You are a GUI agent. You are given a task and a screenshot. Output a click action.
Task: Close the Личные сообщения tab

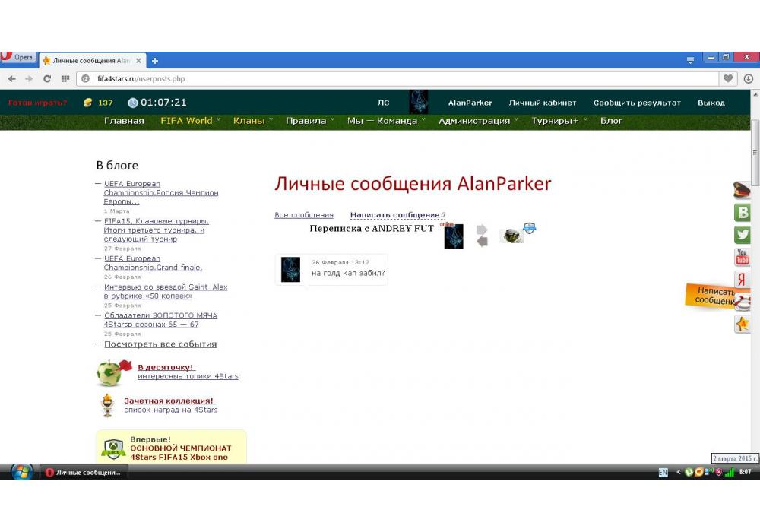coord(138,61)
